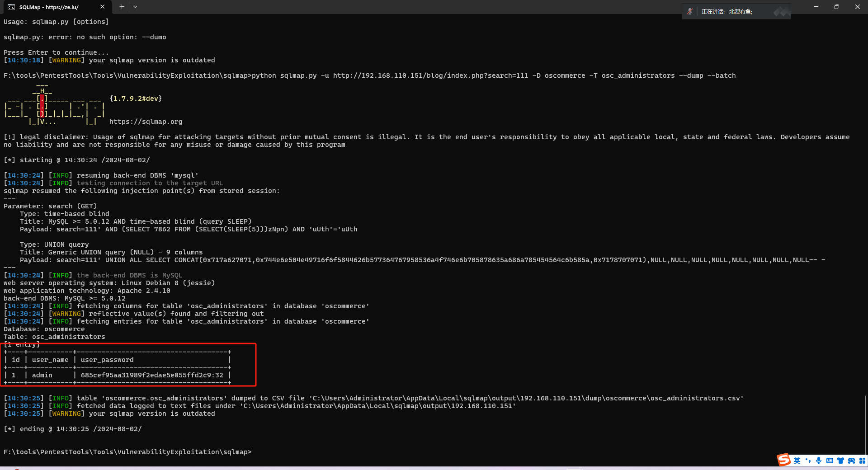This screenshot has height=470, width=868.
Task: Click the https://sqlmap.org link in the banner
Action: 146,122
